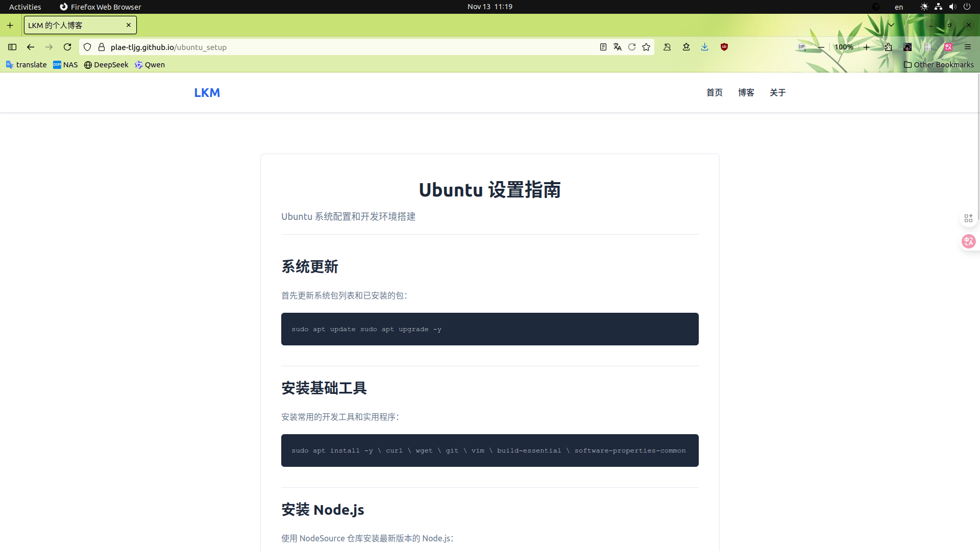View recent downloads
This screenshot has height=551, width=980.
[705, 46]
